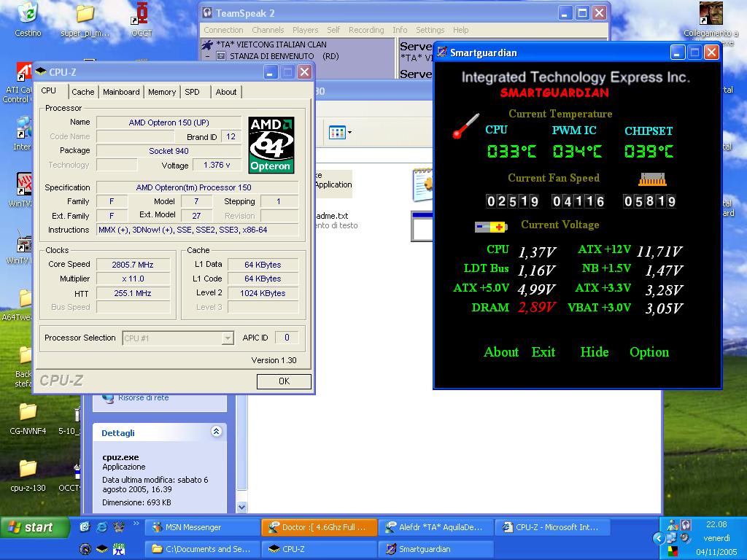Screen dimensions: 747x560
Task: Launch CPU-Z chip icon in Quick Launch
Action: (x=102, y=549)
